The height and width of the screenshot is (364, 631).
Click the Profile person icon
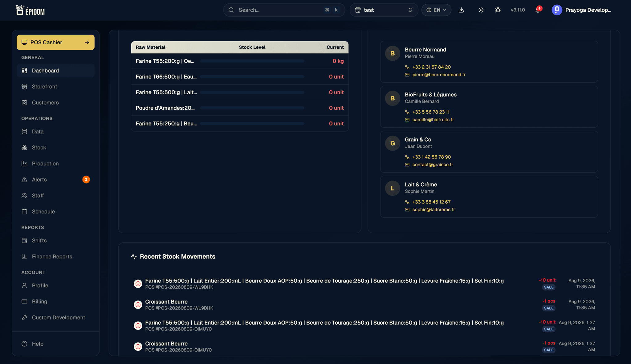[24, 285]
